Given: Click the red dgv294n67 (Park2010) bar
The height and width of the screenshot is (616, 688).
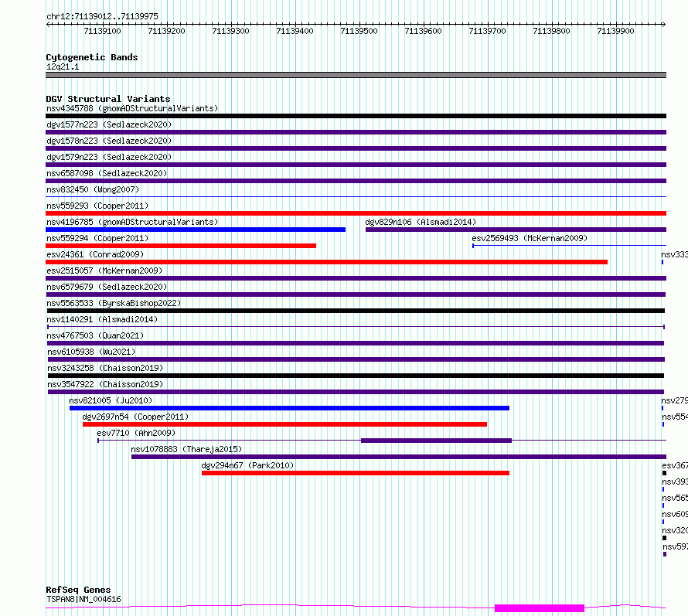Looking at the screenshot, I should 356,473.
